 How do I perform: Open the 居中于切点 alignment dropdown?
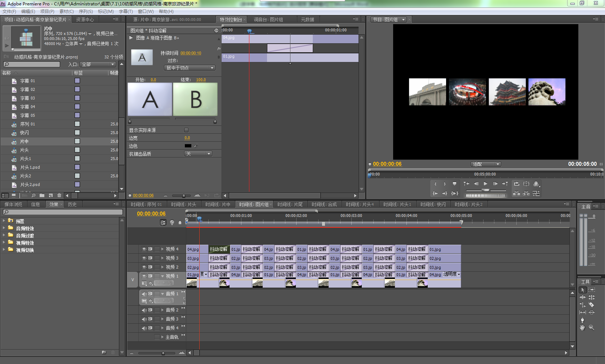190,68
